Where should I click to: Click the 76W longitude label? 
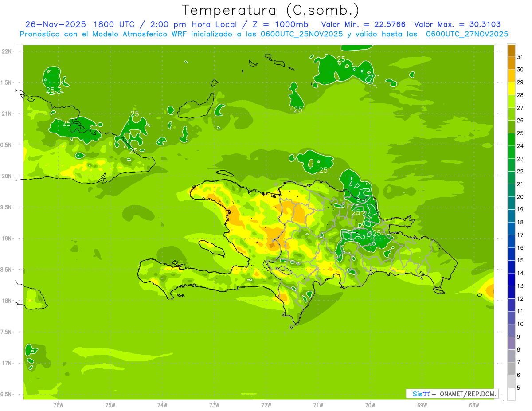[x=58, y=405]
